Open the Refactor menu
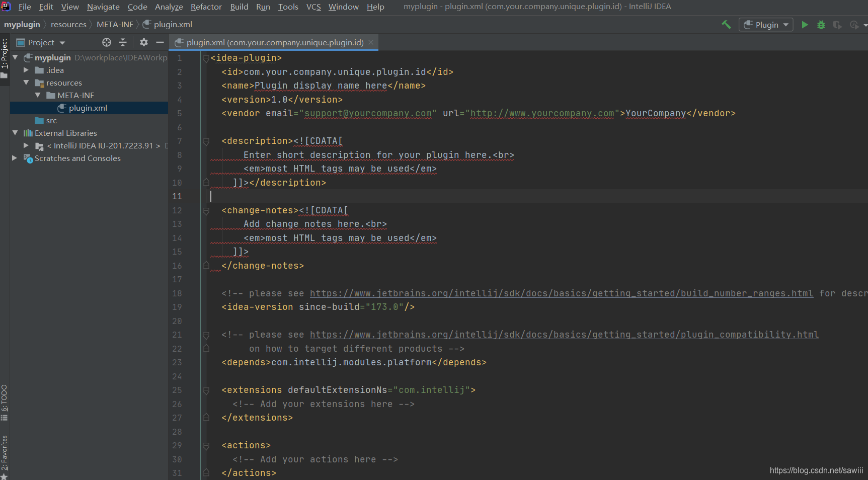868x480 pixels. 206,7
